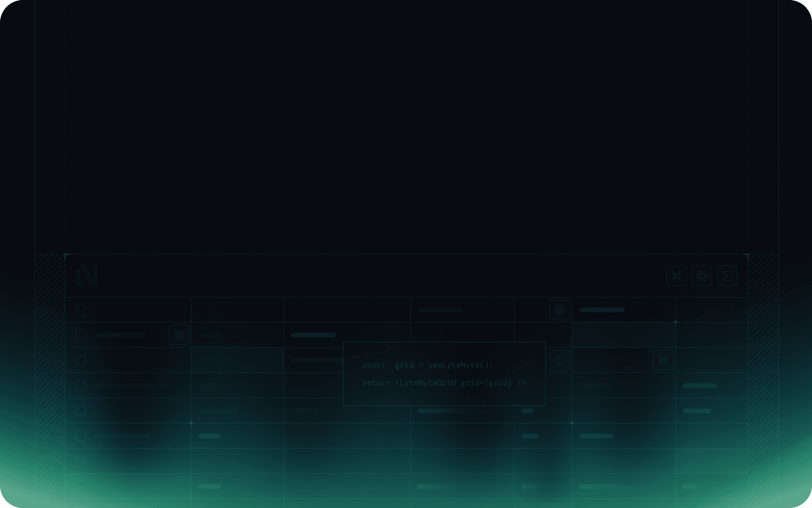Click the LyteNyte N logo
The height and width of the screenshot is (508, 812).
(87, 275)
